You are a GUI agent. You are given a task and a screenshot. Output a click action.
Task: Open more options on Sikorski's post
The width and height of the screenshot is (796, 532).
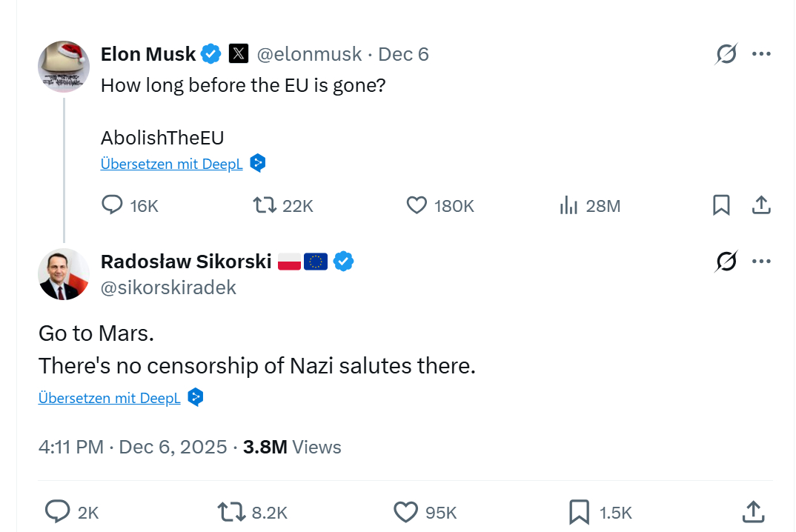point(761,261)
